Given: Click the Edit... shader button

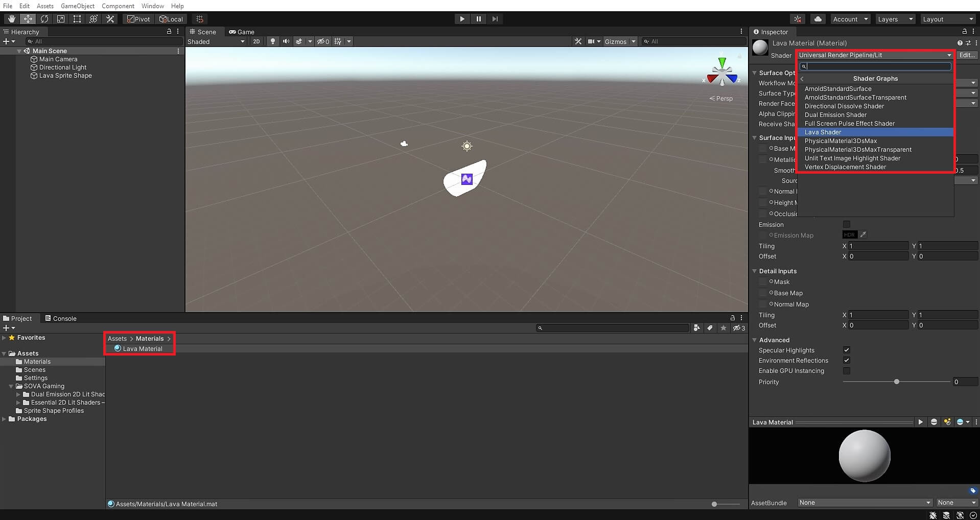Looking at the screenshot, I should click(x=967, y=55).
